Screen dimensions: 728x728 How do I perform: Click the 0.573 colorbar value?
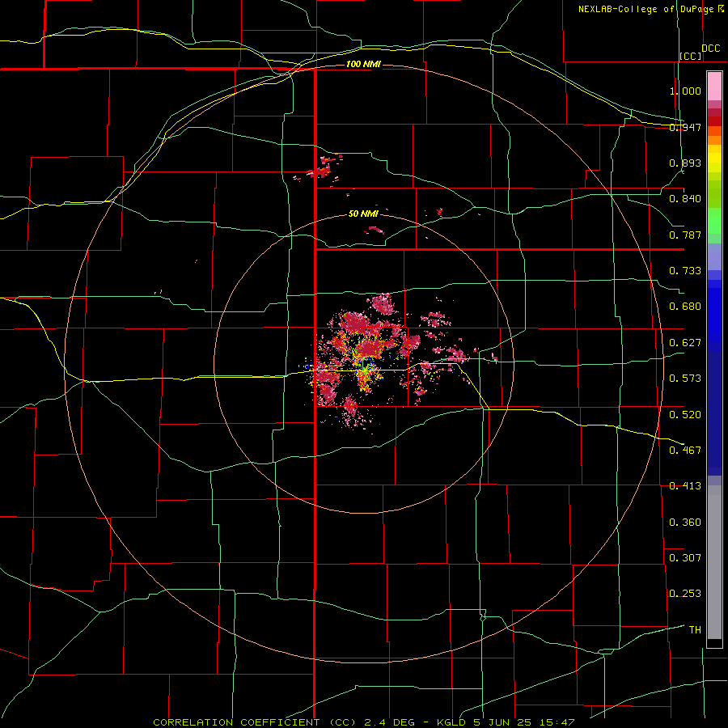click(685, 379)
